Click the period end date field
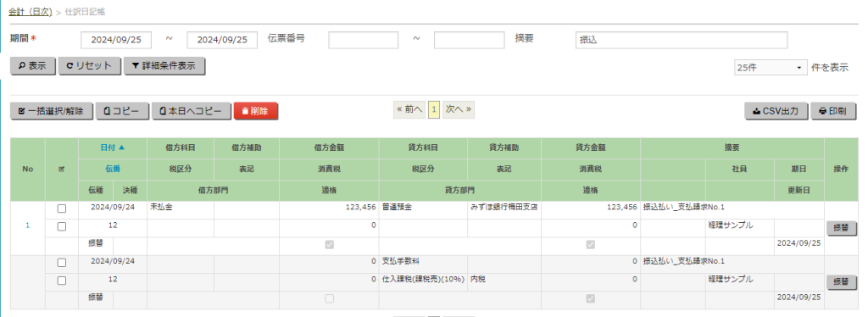 (x=222, y=40)
